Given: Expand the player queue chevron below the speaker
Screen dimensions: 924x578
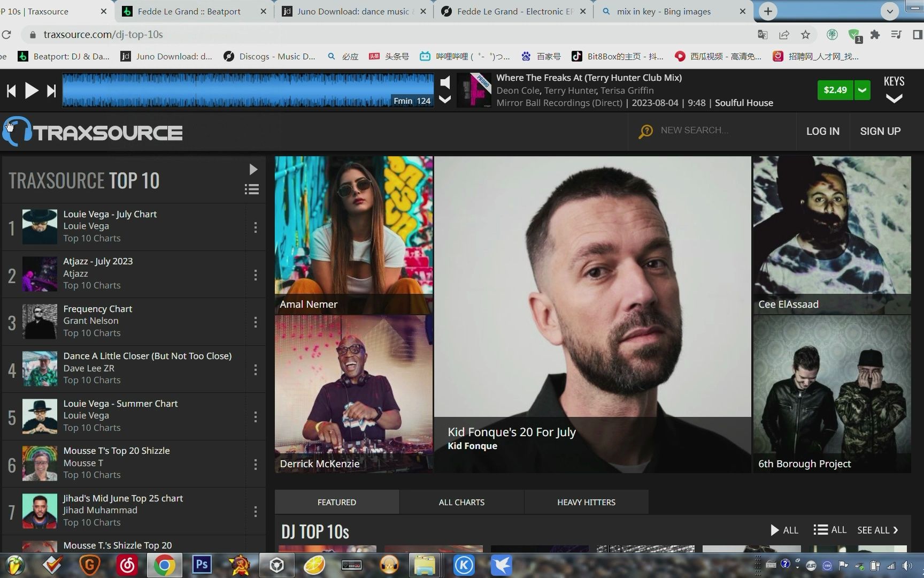Looking at the screenshot, I should (445, 99).
